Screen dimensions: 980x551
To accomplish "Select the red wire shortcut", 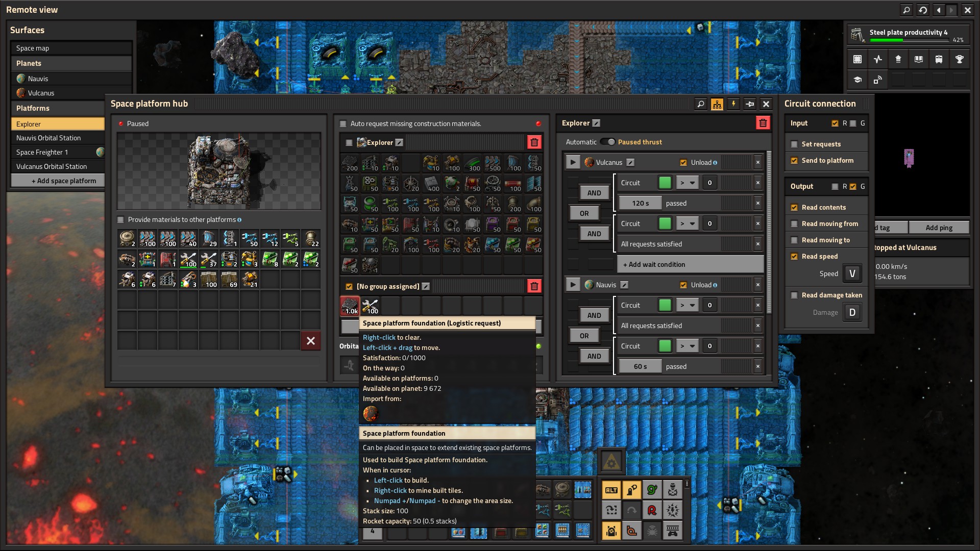I will tap(652, 510).
